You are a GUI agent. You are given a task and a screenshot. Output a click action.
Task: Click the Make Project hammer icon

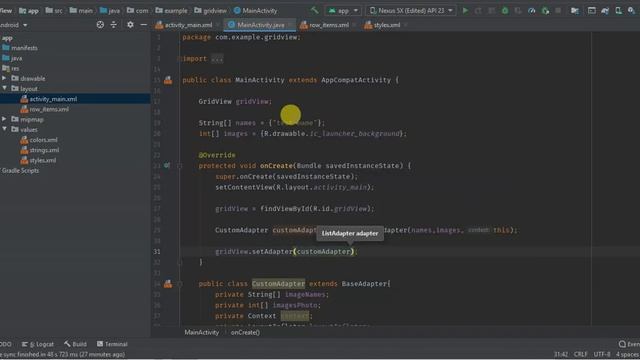click(314, 10)
